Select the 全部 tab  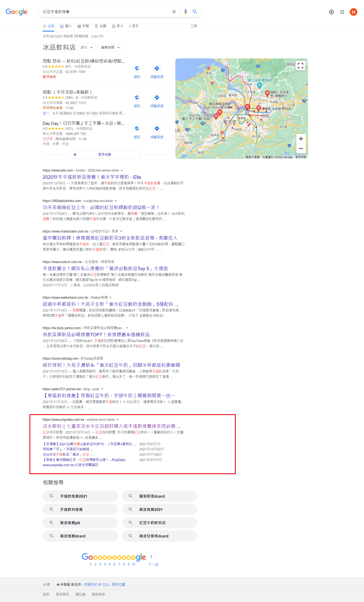tap(49, 26)
